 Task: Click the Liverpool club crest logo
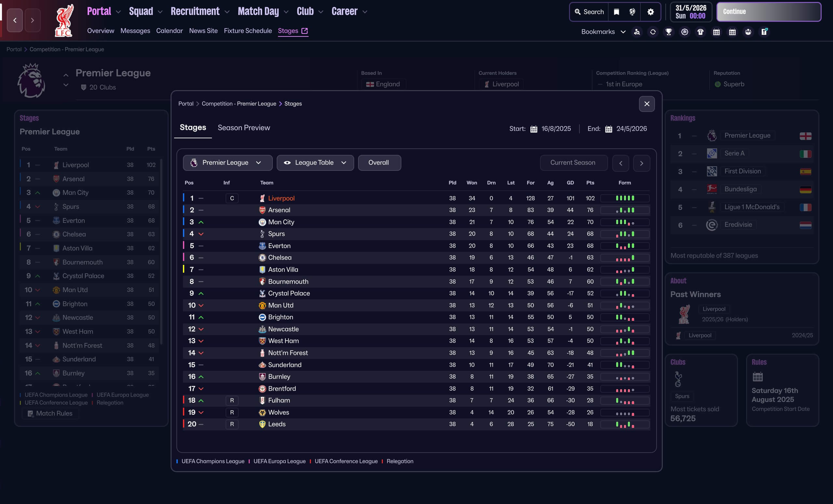pos(64,20)
